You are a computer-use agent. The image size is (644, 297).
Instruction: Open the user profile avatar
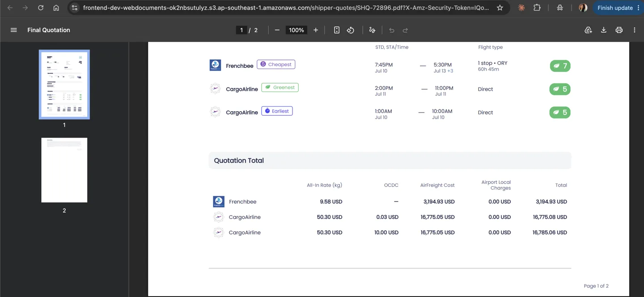pyautogui.click(x=583, y=8)
